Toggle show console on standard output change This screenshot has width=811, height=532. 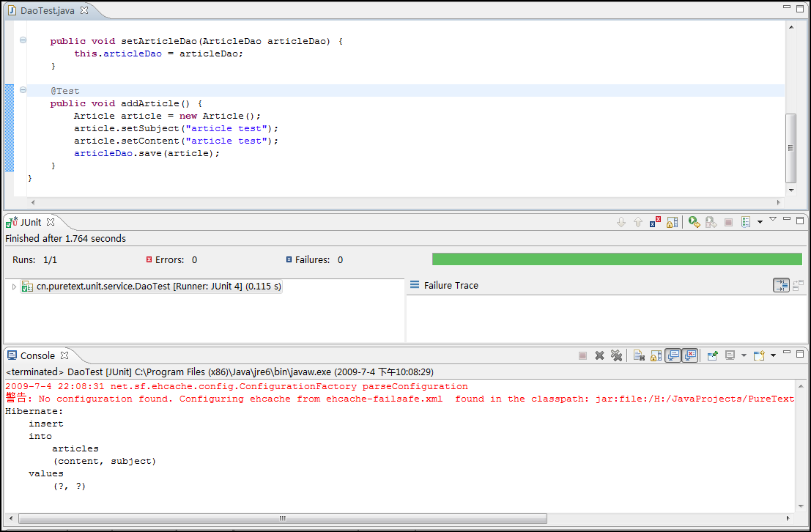pos(673,355)
